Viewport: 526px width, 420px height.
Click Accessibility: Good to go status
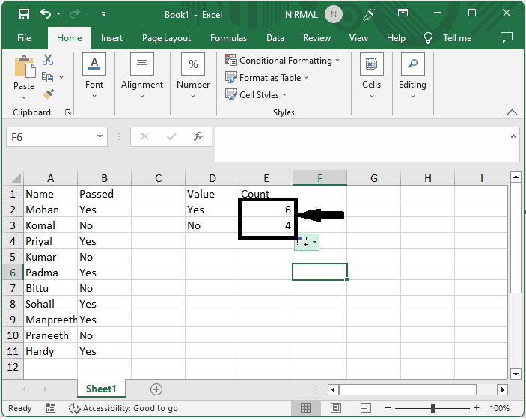[123, 408]
